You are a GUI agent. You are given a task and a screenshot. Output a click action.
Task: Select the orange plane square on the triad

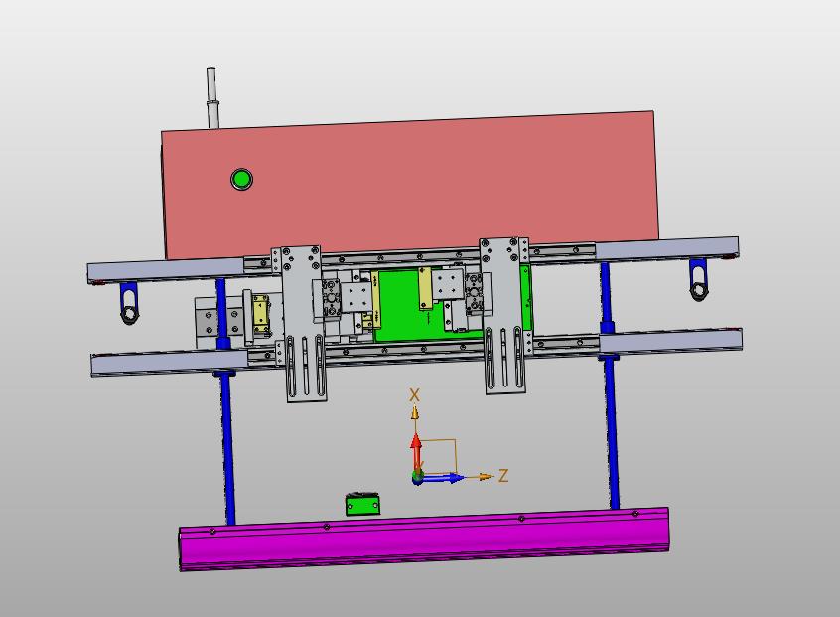pos(438,455)
